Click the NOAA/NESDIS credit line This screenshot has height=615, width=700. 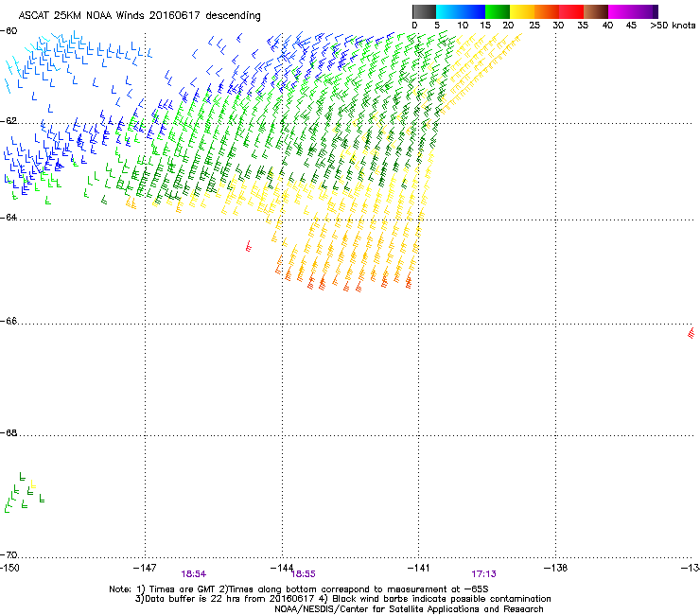[x=409, y=609]
